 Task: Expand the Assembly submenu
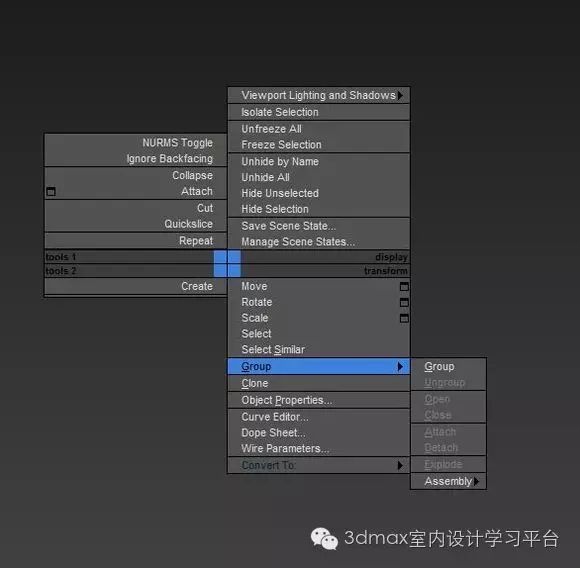448,481
